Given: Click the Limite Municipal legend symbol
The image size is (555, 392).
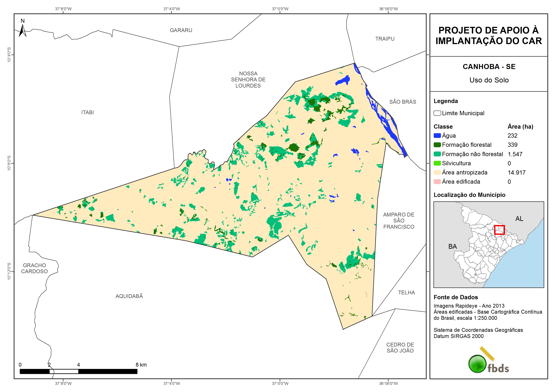Looking at the screenshot, I should [x=437, y=113].
